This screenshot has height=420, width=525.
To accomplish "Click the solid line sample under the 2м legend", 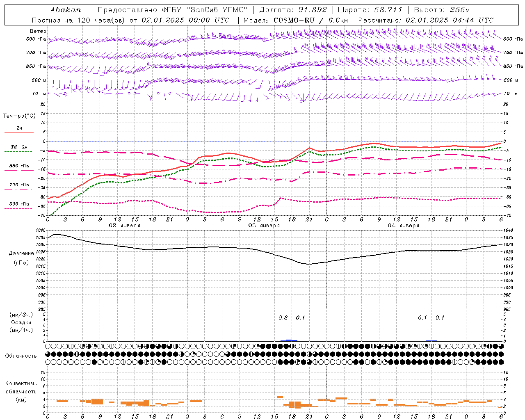I will (x=19, y=133).
